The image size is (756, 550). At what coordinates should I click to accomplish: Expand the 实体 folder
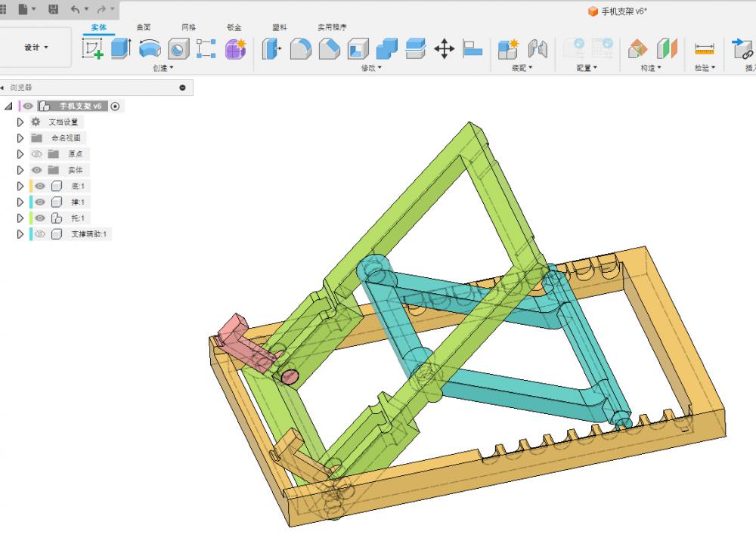20,170
